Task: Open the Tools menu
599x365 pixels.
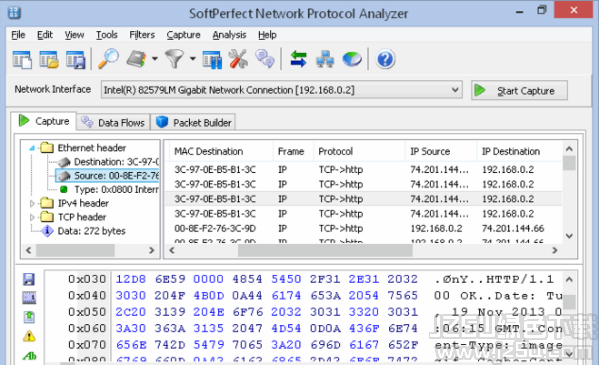Action: coord(107,35)
